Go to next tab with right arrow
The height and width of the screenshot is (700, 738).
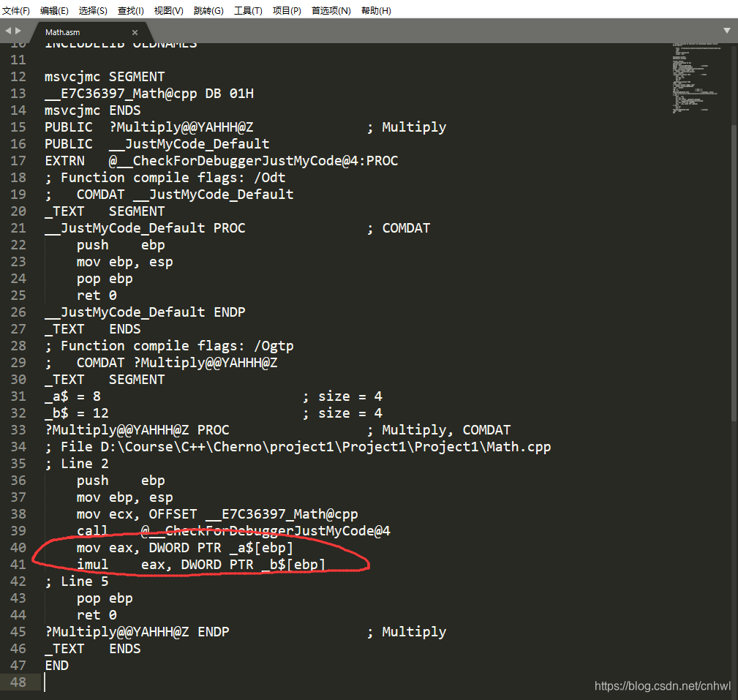point(18,31)
